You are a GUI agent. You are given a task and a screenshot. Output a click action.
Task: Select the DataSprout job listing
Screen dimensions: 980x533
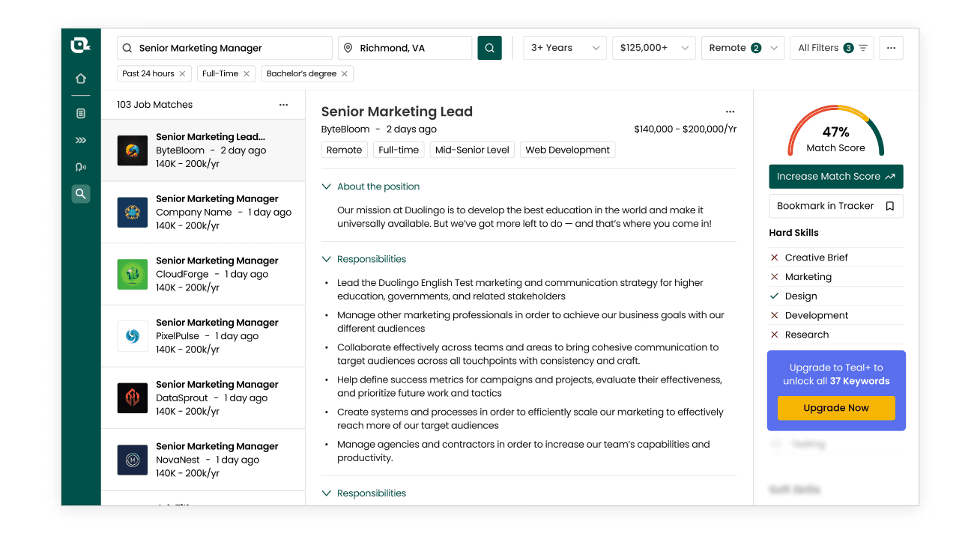tap(203, 398)
